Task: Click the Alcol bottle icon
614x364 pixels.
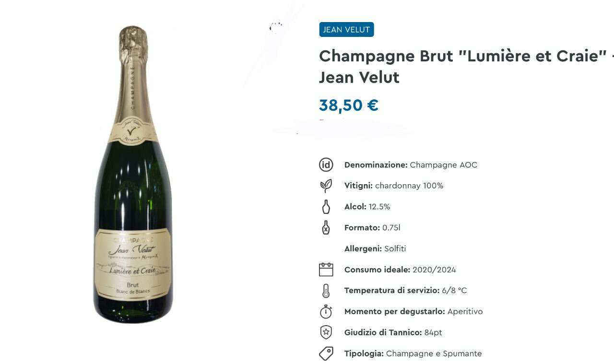Action: point(326,207)
